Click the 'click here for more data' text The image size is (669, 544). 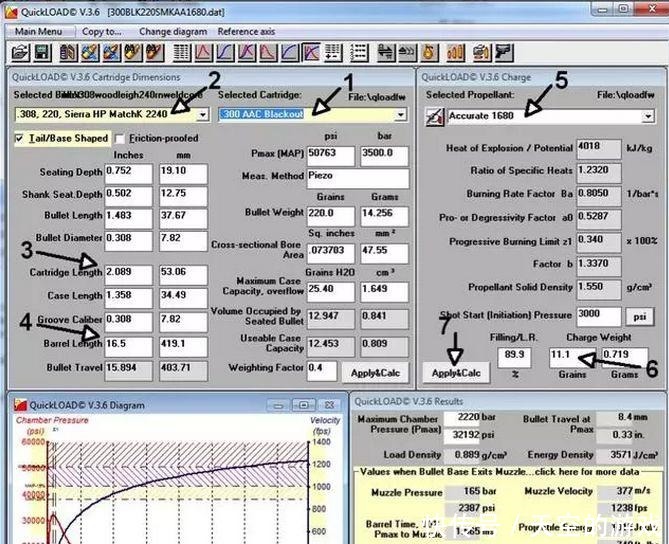point(587,471)
